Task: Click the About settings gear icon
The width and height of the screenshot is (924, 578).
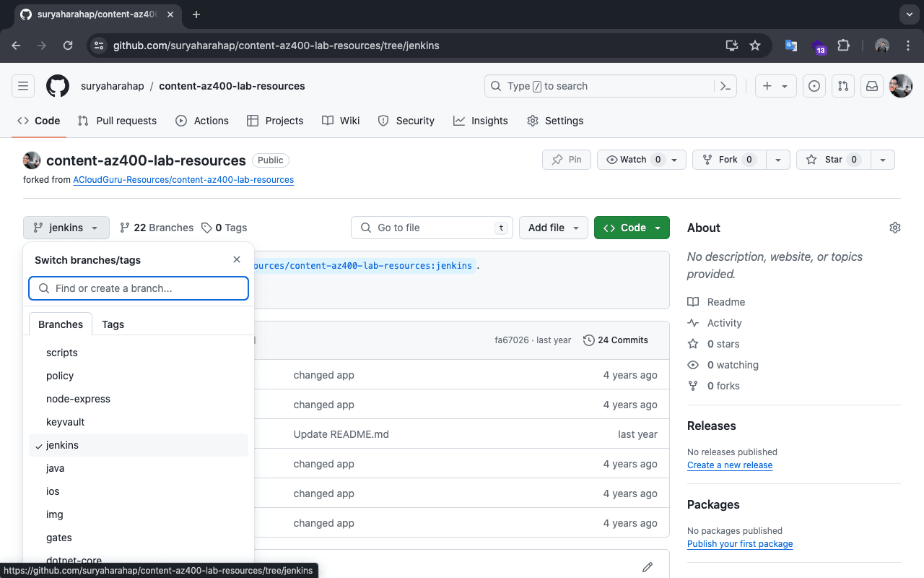Action: click(895, 228)
